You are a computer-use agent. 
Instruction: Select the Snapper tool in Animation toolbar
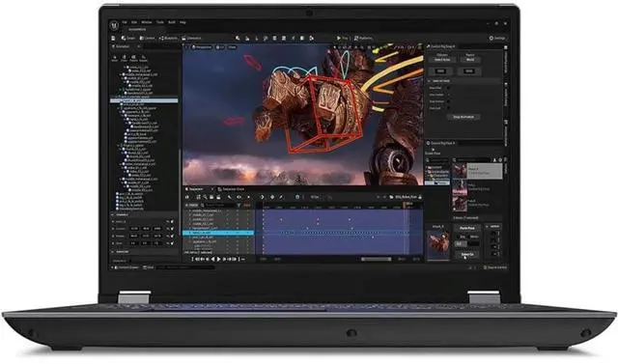[144, 58]
